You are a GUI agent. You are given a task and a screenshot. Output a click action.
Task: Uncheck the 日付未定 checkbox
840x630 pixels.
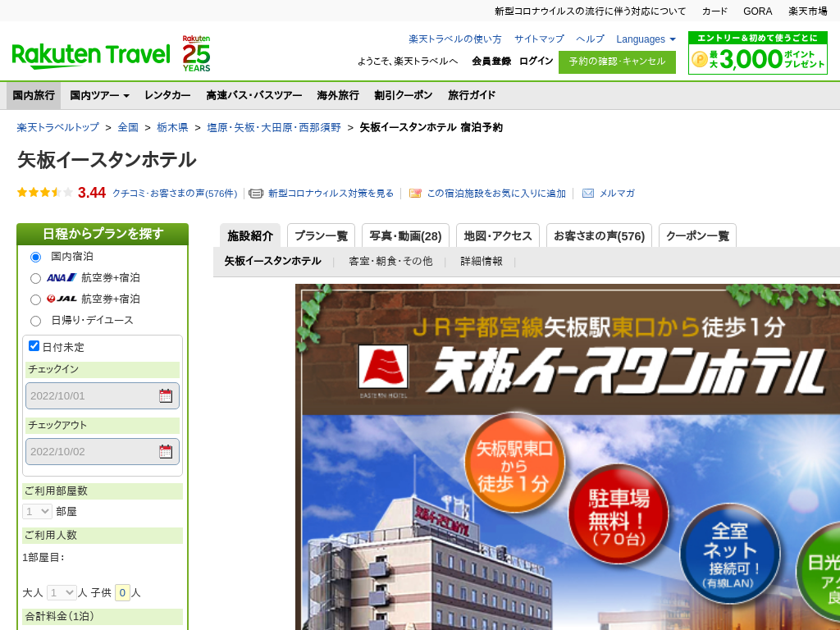click(34, 346)
